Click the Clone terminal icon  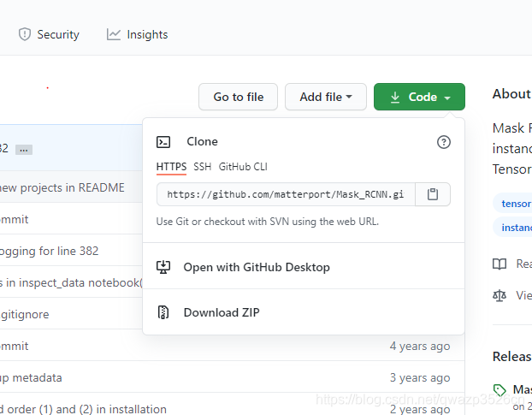[x=163, y=142]
